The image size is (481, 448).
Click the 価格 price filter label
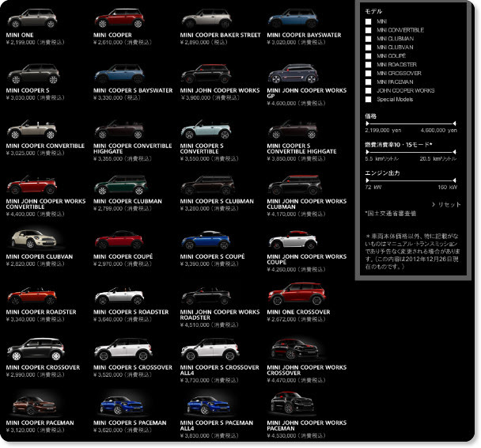(370, 116)
